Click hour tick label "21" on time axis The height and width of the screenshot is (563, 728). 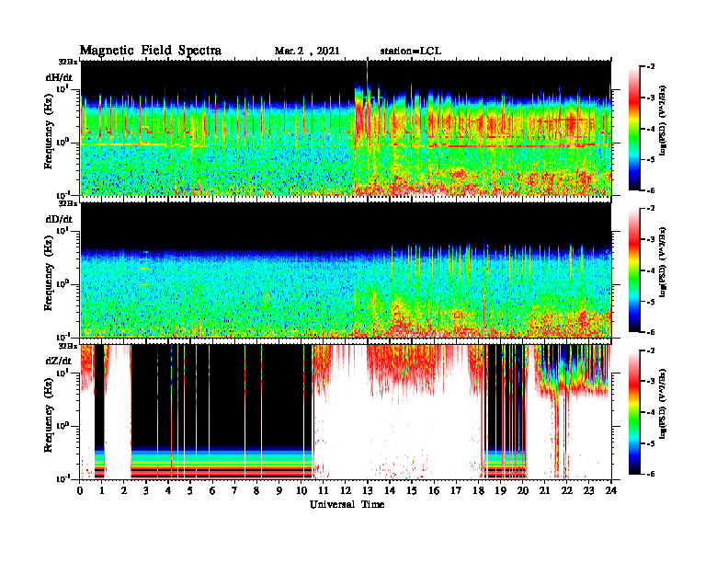pos(544,490)
